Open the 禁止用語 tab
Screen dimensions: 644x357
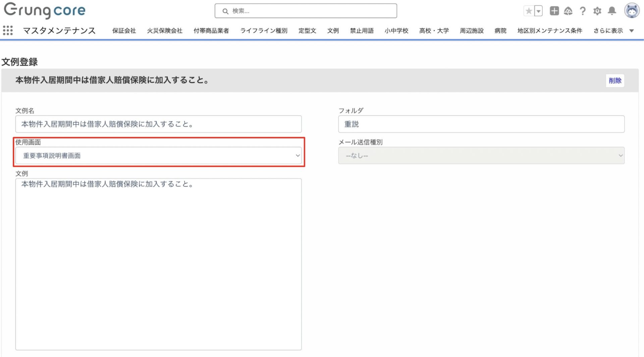tap(362, 31)
